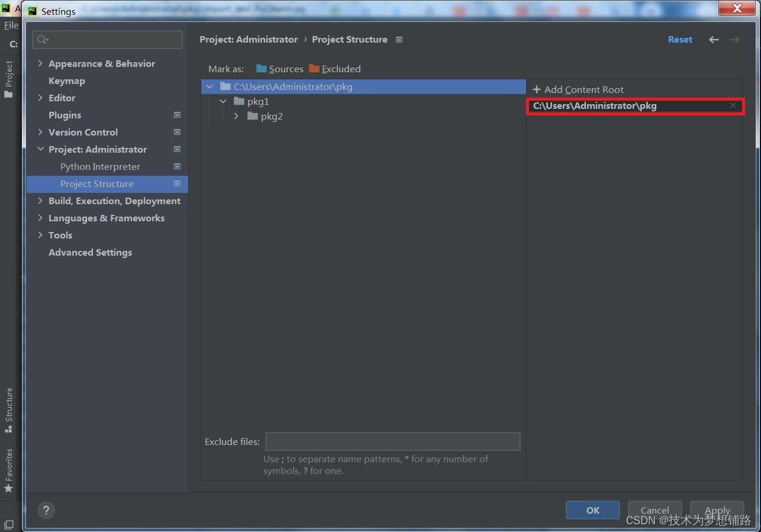Go back with left arrow

point(714,40)
